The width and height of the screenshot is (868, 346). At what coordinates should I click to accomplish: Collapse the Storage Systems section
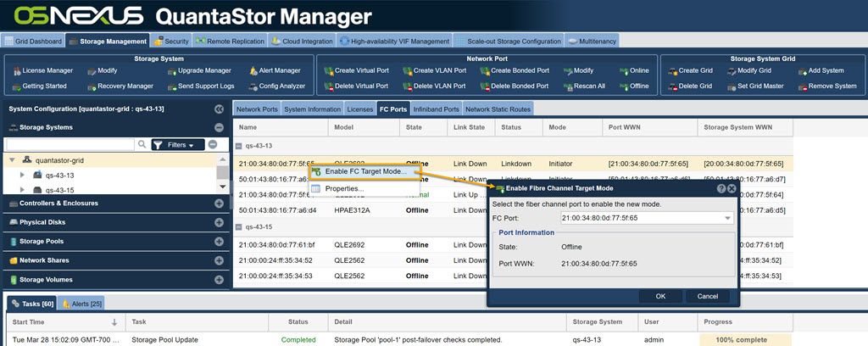pos(219,127)
